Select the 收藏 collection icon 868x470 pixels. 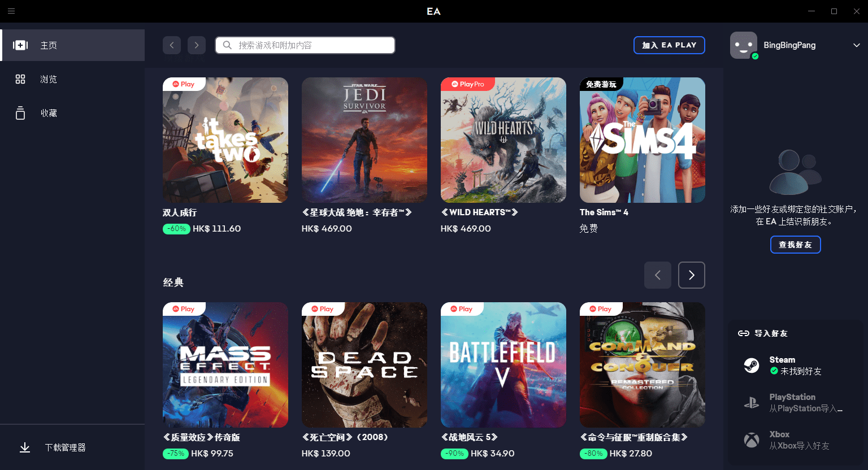(x=20, y=113)
